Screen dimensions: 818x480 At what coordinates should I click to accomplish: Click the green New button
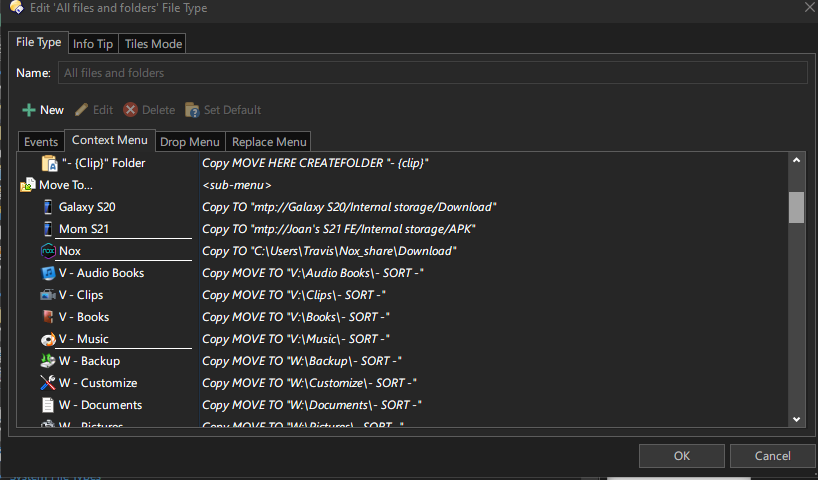pos(43,110)
